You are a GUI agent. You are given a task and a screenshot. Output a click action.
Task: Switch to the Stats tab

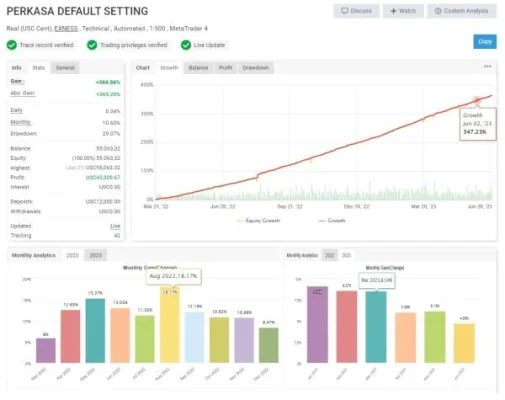coord(39,68)
